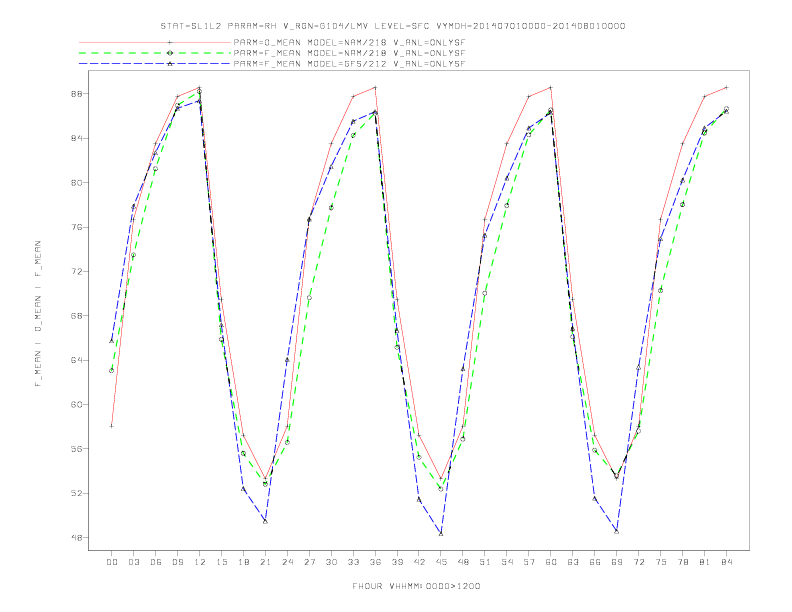Viewport: 792px width, 612px height.
Task: Click forecast hour 15 on x-axis
Action: click(221, 562)
